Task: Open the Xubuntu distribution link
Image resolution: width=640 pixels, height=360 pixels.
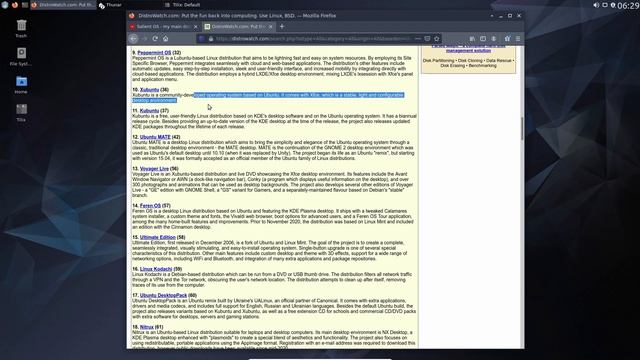Action: [x=149, y=90]
